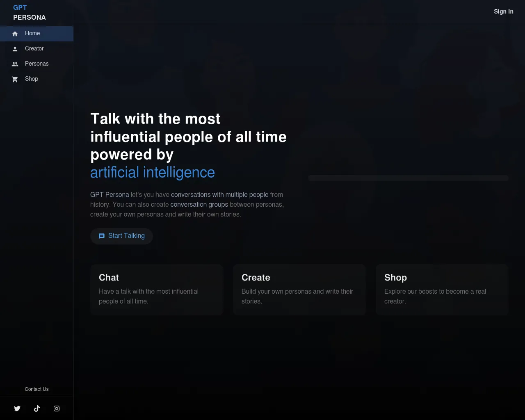
Task: Click the Shop cart icon in sidebar
Action: click(15, 79)
